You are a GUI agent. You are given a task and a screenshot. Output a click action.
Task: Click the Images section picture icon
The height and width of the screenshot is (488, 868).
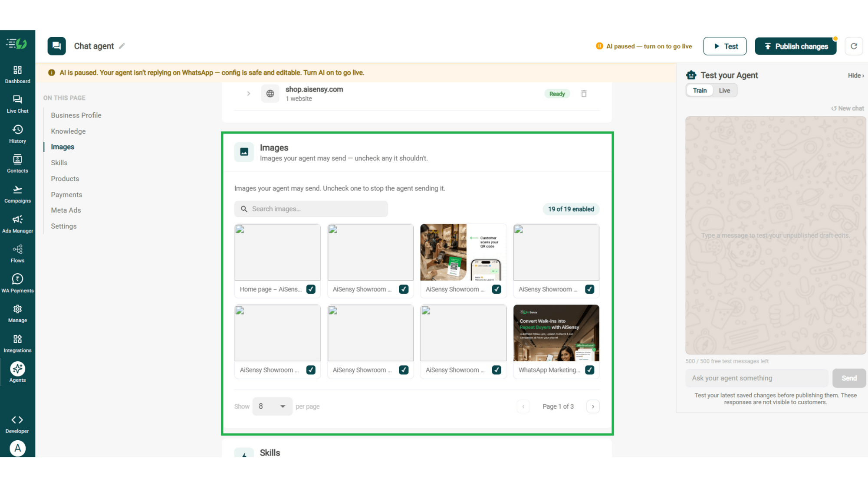coord(244,152)
